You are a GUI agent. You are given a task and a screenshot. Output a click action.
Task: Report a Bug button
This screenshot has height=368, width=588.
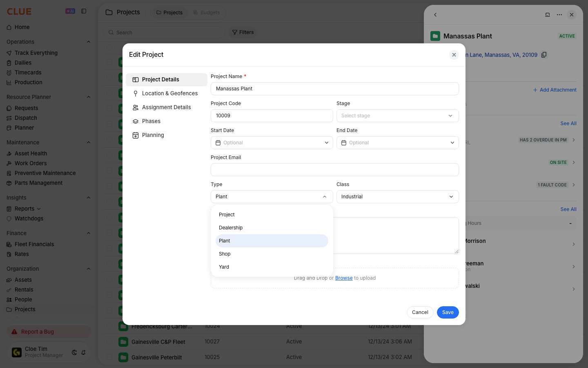(x=49, y=332)
